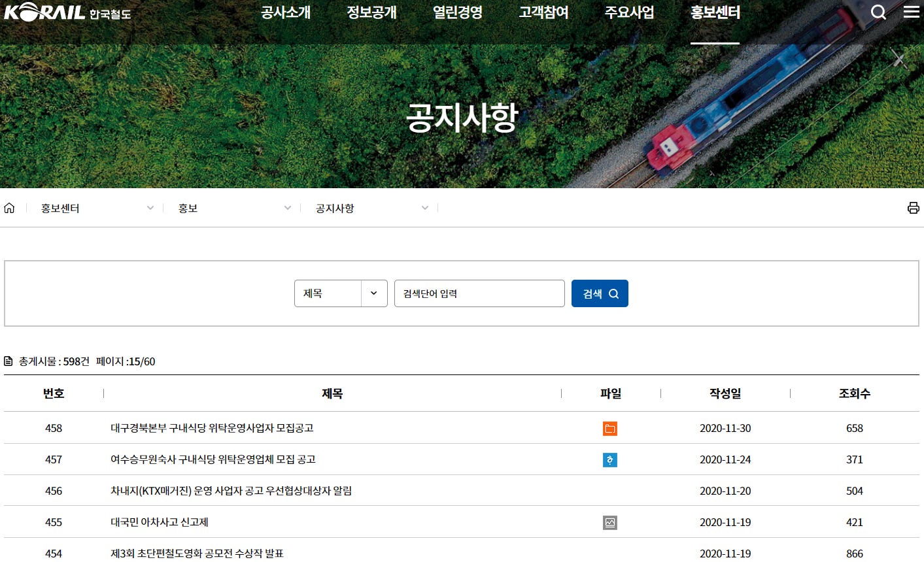Focus the 검색단어 입력 search box
This screenshot has width=924, height=562.
click(479, 293)
